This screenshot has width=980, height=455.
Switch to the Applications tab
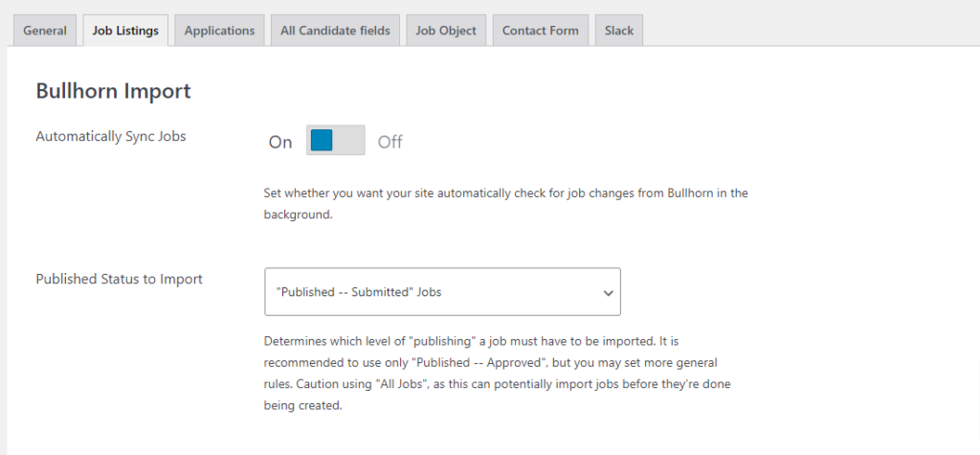[219, 31]
